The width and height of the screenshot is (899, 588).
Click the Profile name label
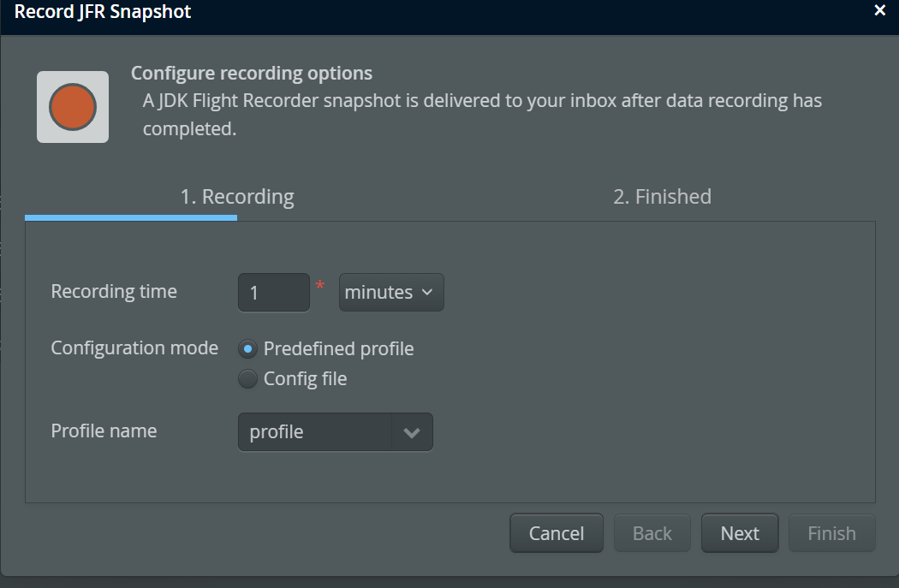click(x=104, y=431)
